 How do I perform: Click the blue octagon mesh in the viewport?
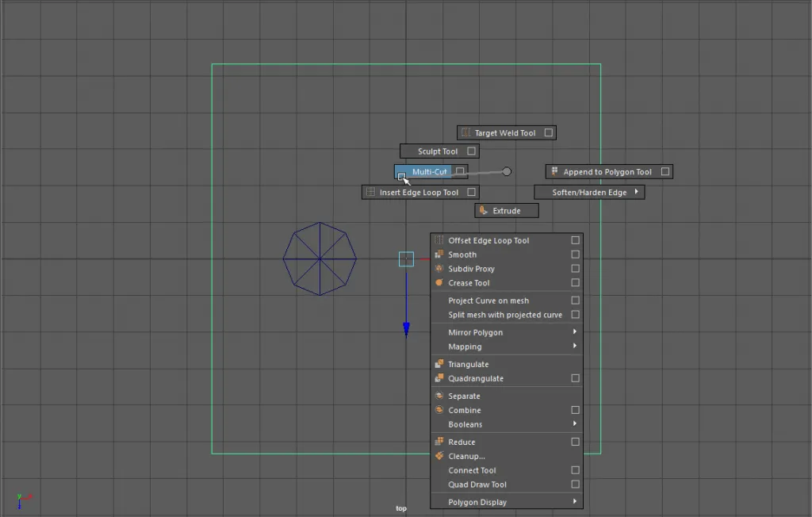click(x=320, y=258)
